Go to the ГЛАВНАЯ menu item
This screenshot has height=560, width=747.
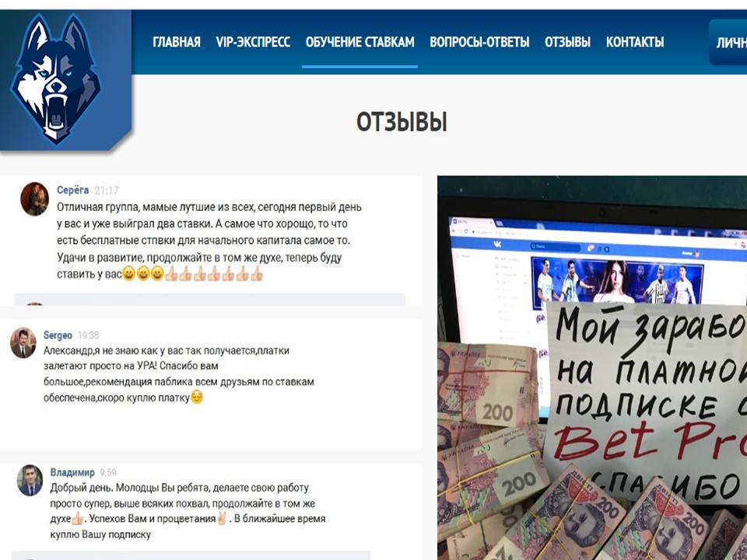pos(177,42)
